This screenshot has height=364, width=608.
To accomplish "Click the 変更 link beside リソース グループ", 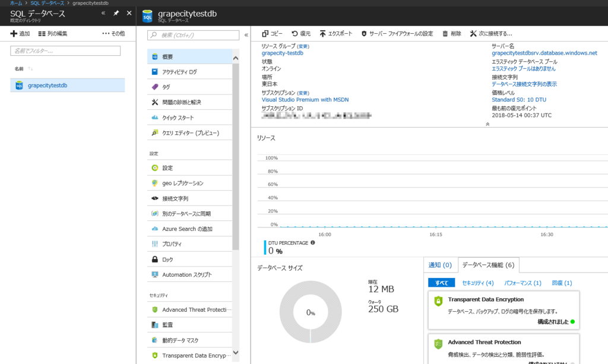I will pos(303,46).
